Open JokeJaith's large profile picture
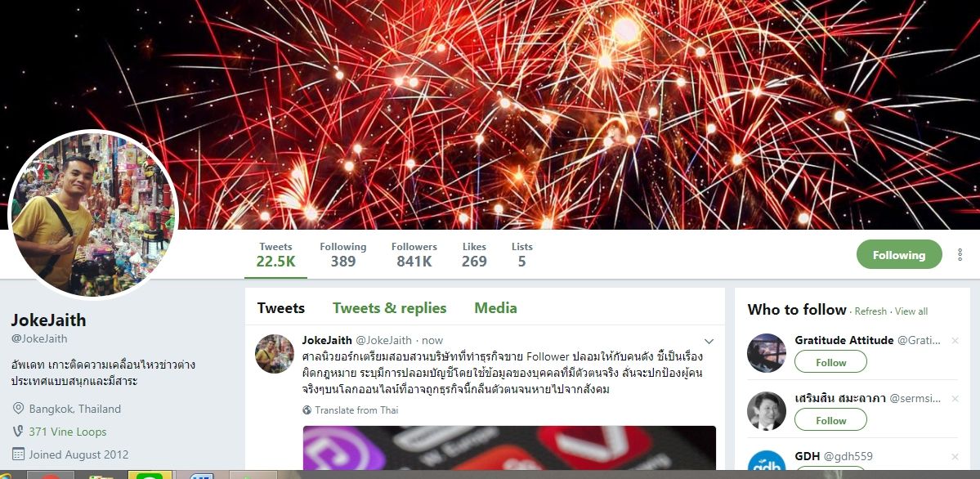Image resolution: width=980 pixels, height=479 pixels. coord(94,214)
